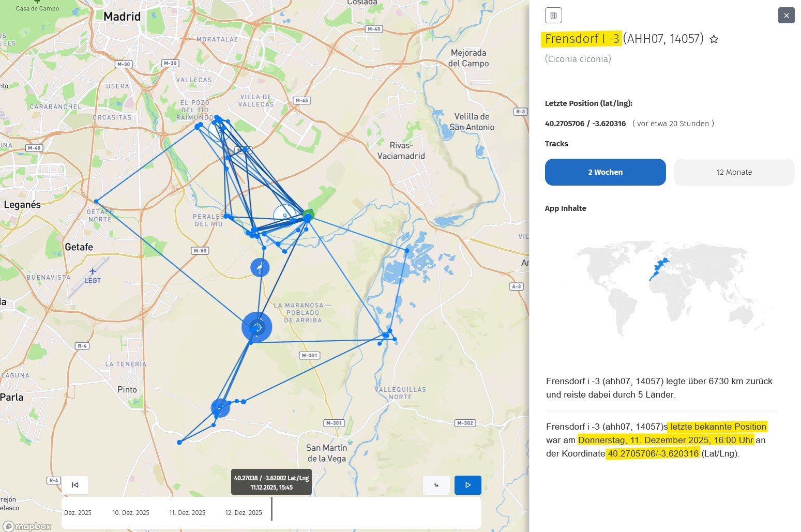Click the LEGT airport icon near Getafe
This screenshot has height=532, width=801.
[x=93, y=271]
